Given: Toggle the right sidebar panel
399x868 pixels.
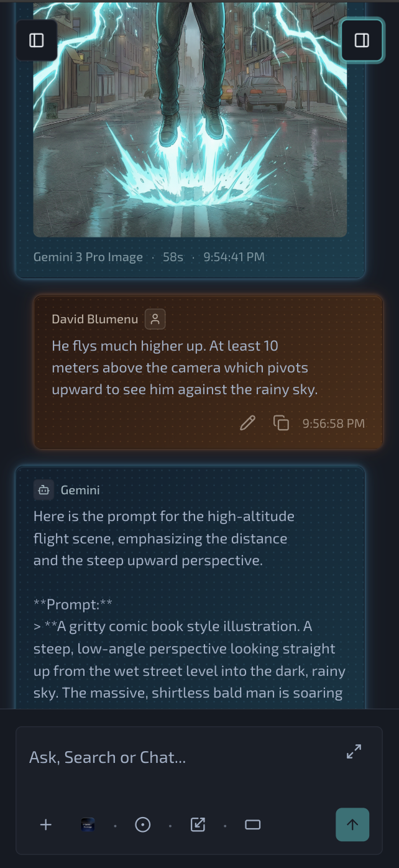Looking at the screenshot, I should [x=362, y=40].
